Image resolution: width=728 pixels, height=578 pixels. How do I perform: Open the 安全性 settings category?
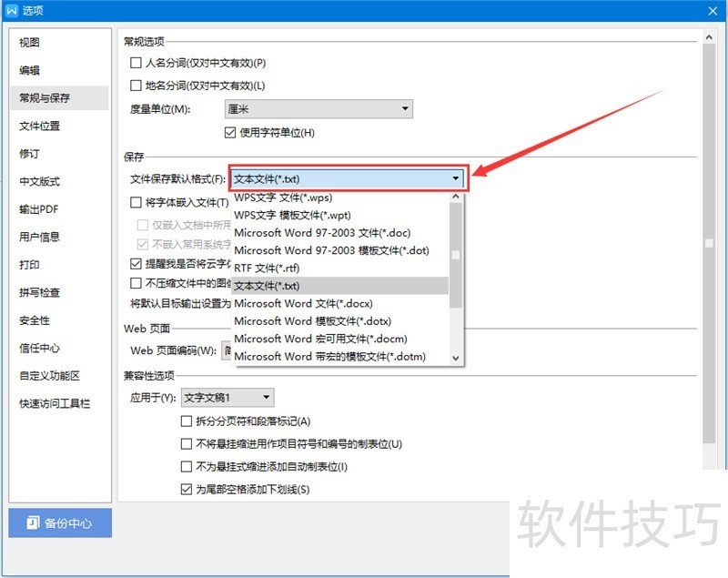[x=35, y=320]
